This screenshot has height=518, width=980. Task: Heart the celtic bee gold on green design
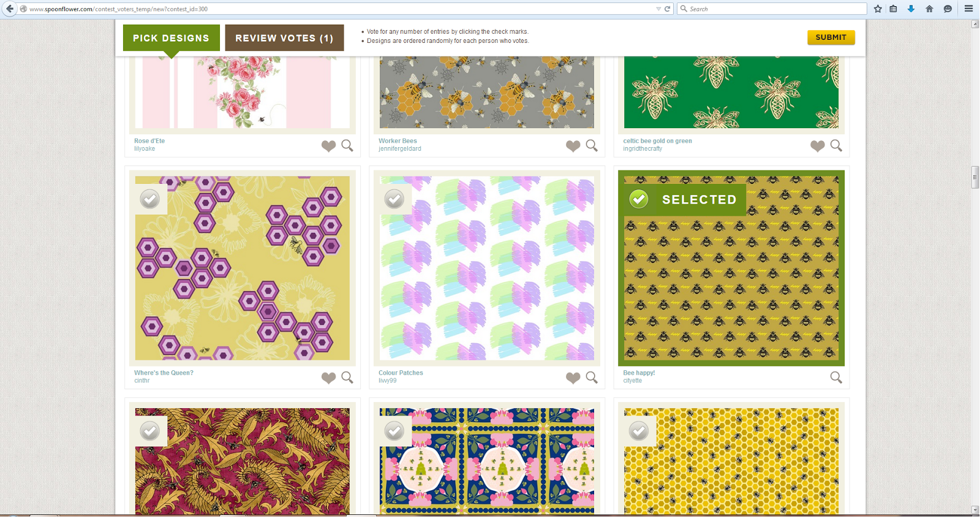818,146
